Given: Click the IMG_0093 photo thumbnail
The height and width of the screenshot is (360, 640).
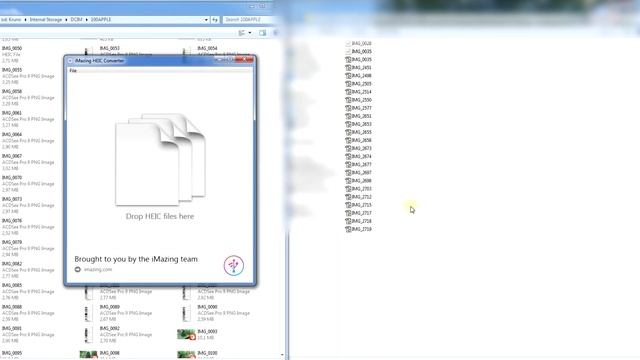Looking at the screenshot, I should click(186, 334).
